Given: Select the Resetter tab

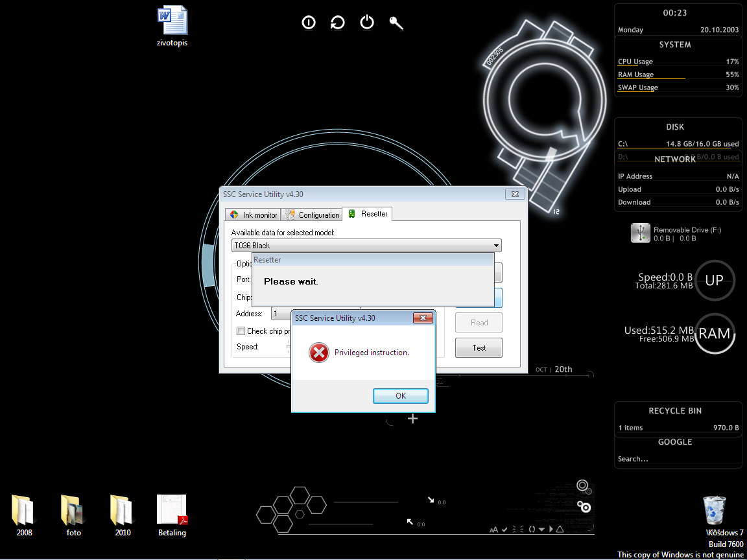Looking at the screenshot, I should 367,214.
